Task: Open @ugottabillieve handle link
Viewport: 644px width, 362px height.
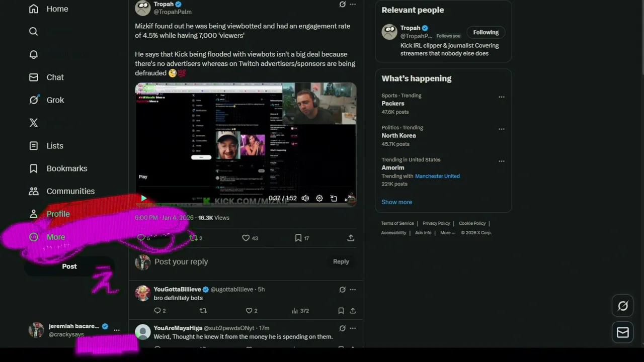Action: (x=232, y=290)
